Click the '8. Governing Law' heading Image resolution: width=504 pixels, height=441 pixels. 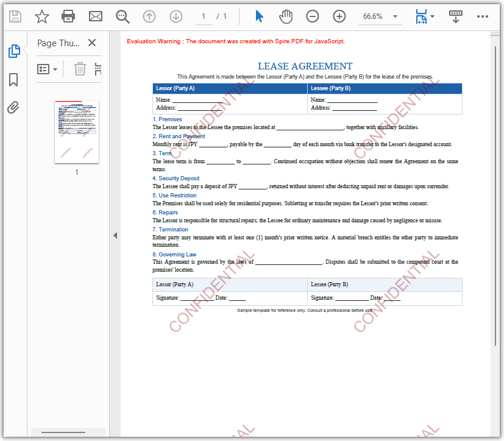click(x=174, y=255)
